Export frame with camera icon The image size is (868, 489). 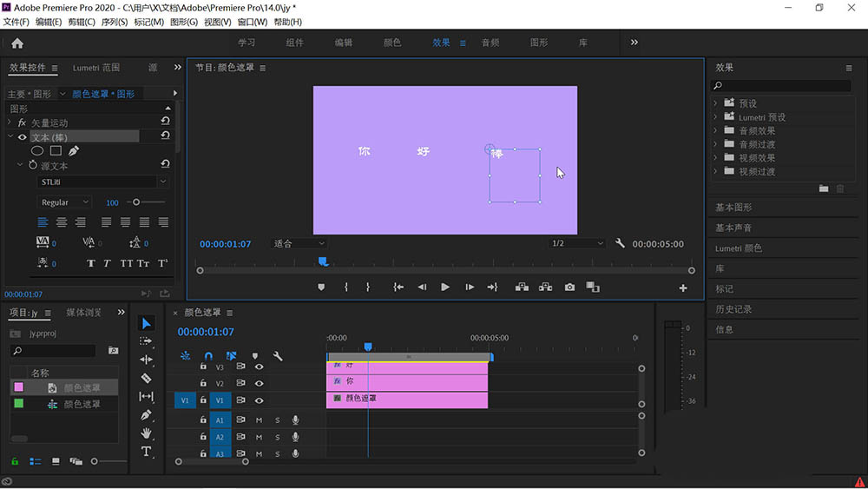[x=569, y=287]
